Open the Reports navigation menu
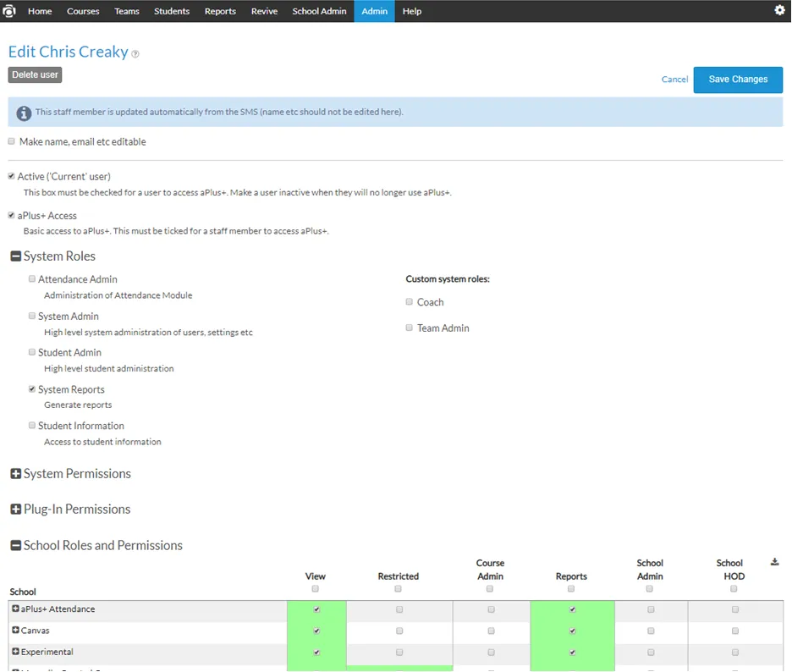This screenshot has height=672, width=792. pyautogui.click(x=220, y=11)
